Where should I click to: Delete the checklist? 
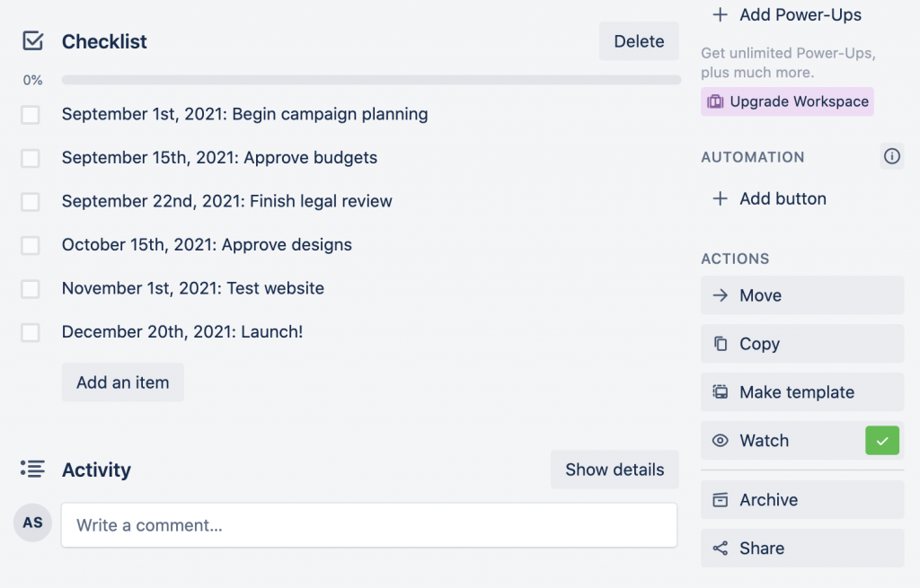pyautogui.click(x=639, y=41)
